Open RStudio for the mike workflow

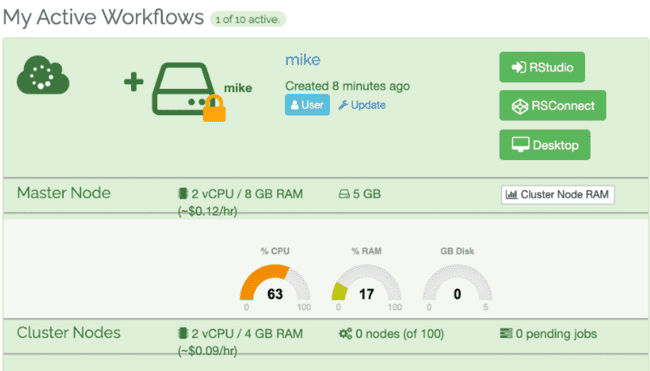point(542,67)
